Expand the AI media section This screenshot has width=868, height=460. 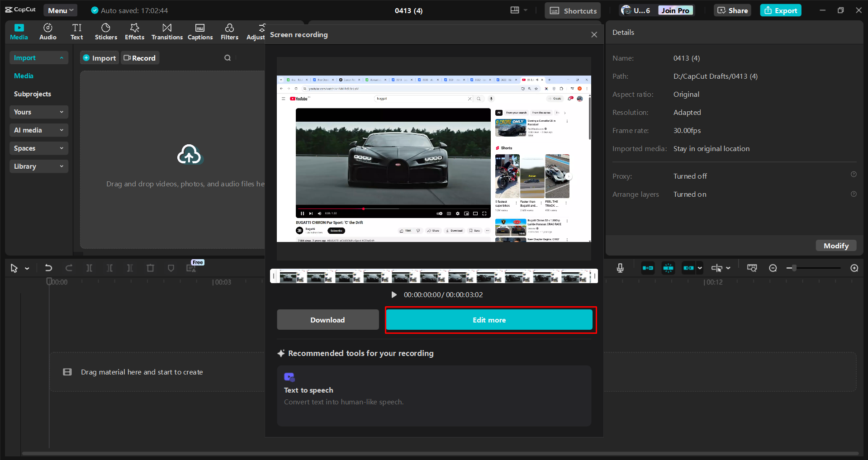point(38,130)
